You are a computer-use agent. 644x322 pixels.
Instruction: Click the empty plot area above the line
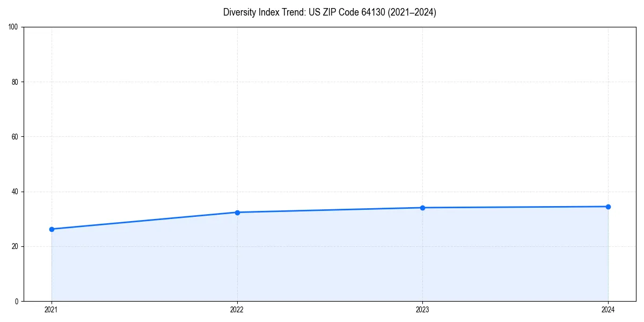coord(322,107)
